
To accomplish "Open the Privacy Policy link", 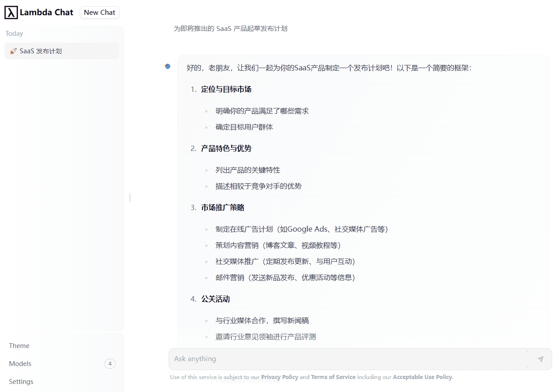I will [280, 377].
